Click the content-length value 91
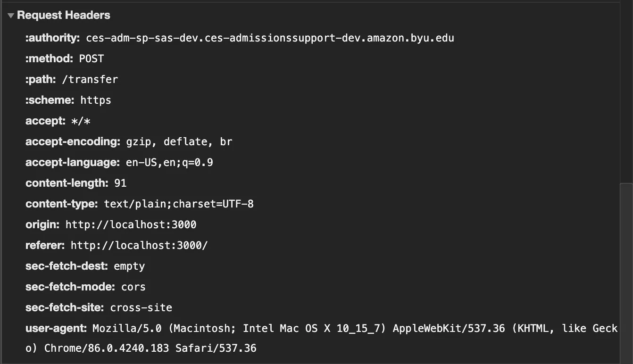The height and width of the screenshot is (364, 633). 120,183
